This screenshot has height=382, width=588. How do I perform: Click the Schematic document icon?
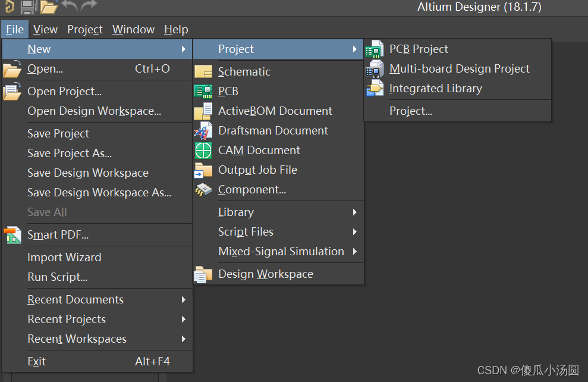pyautogui.click(x=203, y=71)
